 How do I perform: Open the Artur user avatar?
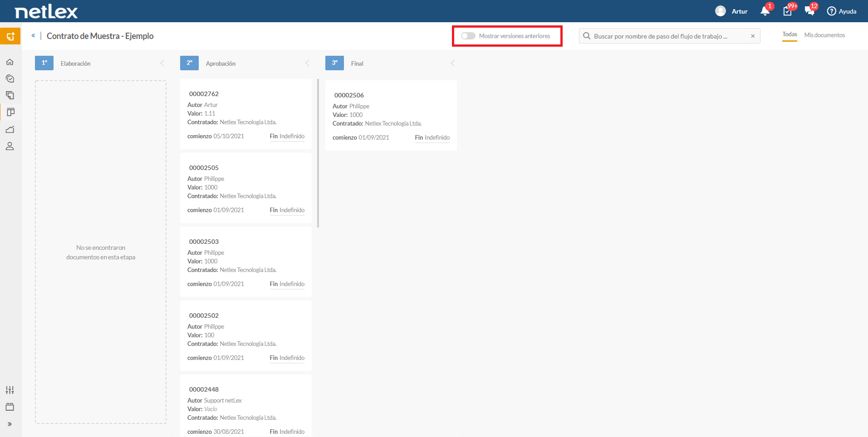[x=721, y=11]
